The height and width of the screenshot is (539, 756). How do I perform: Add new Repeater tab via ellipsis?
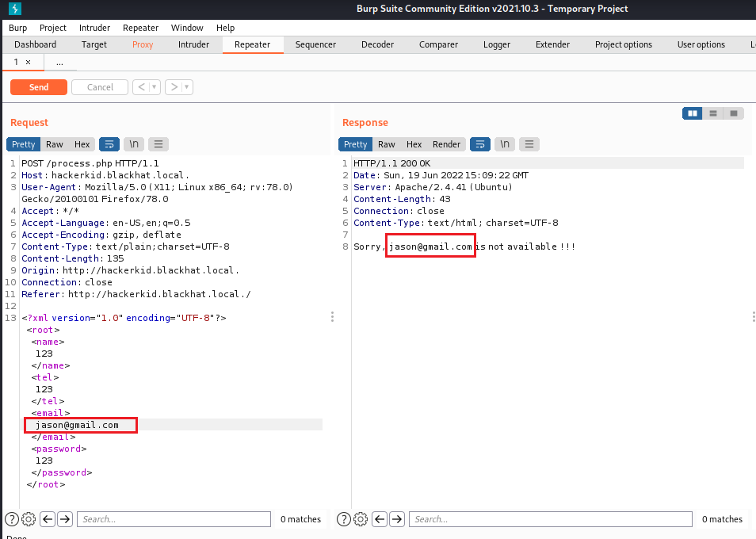coord(59,62)
